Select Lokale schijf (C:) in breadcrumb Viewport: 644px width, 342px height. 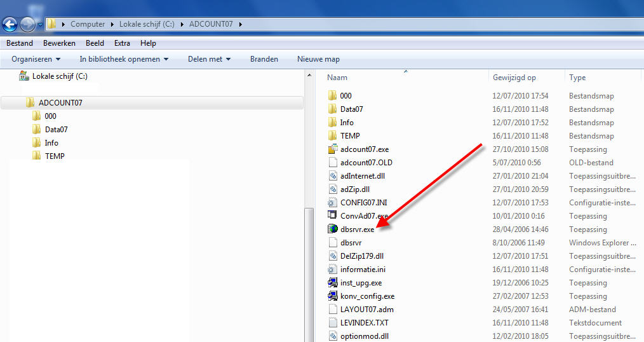147,24
